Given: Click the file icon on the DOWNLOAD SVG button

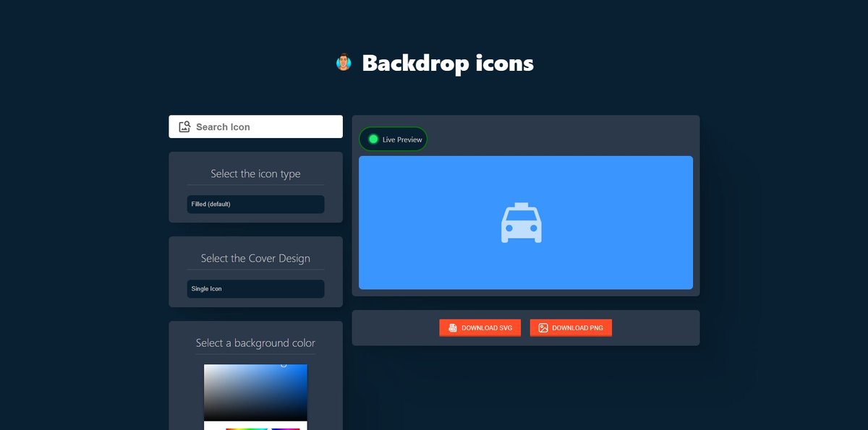Looking at the screenshot, I should click(452, 327).
